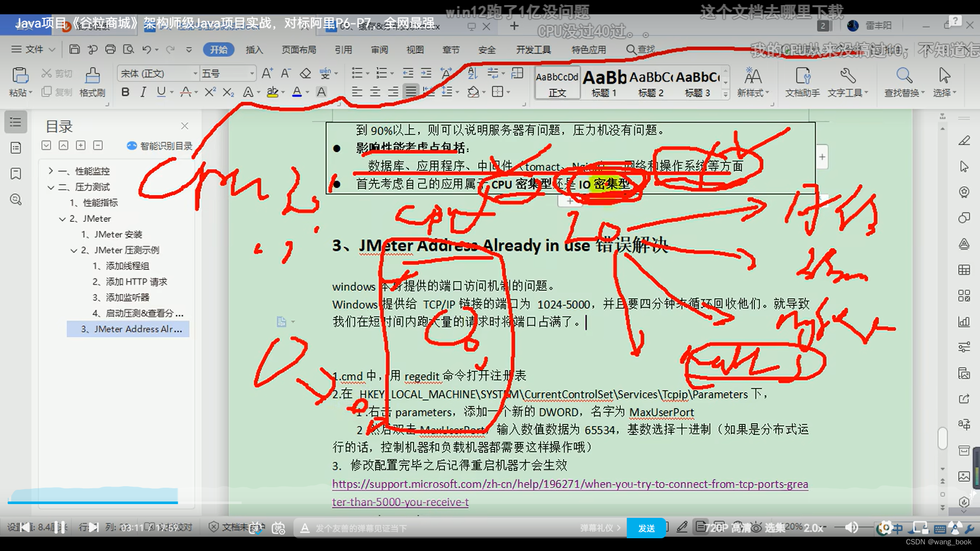Click 智能识别目录 smart outline button
Viewport: 980px width, 551px height.
pyautogui.click(x=160, y=146)
